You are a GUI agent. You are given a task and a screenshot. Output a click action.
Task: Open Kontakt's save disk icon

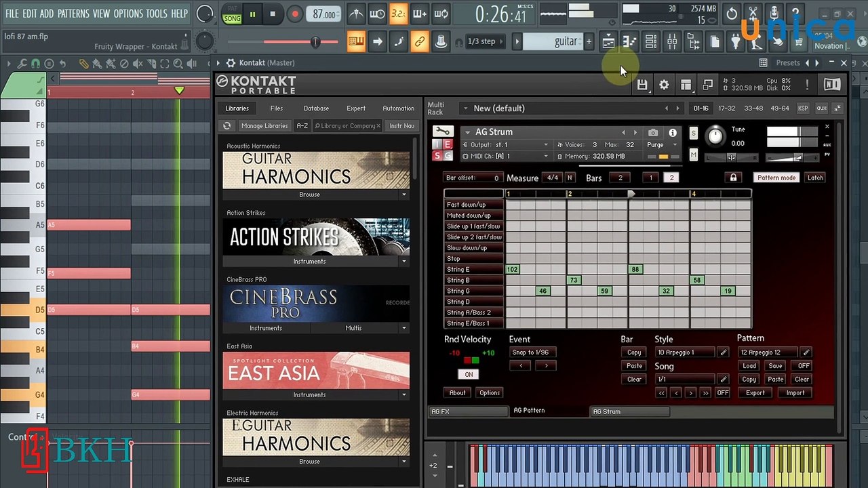[642, 85]
